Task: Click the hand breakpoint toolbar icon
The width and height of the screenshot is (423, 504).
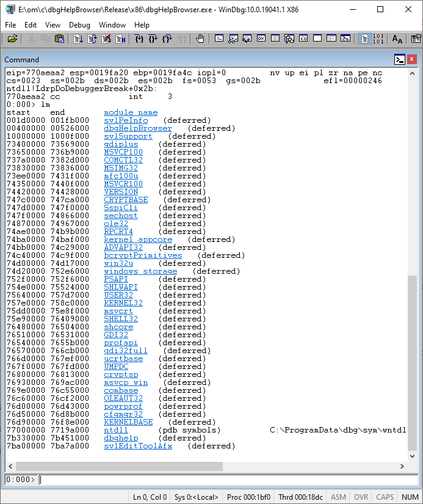Action: coord(200,39)
